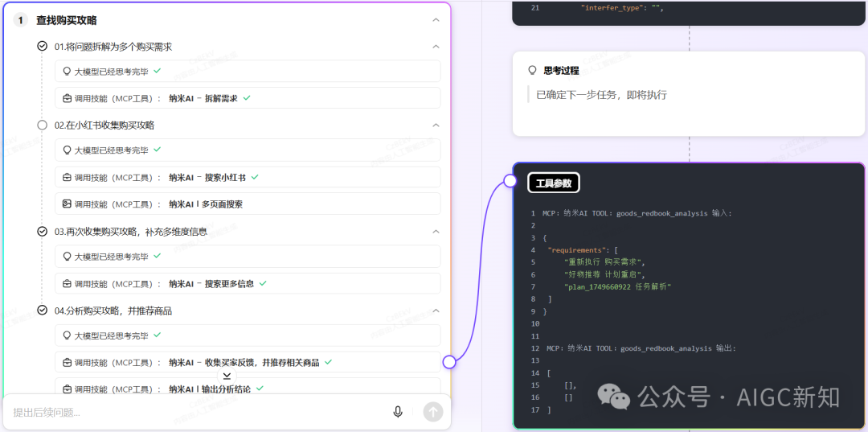Click the goods_redbook_analysis 输出 line
Image resolution: width=868 pixels, height=432 pixels.
(641, 348)
